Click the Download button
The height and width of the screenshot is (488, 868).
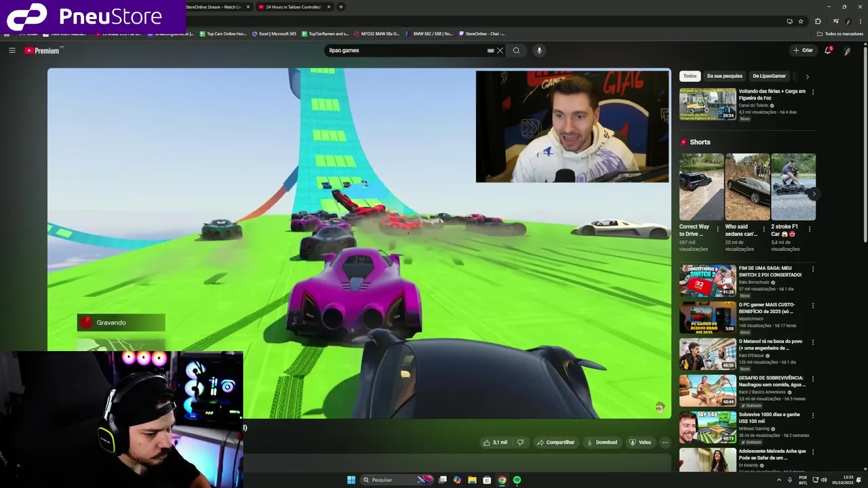[x=602, y=443]
